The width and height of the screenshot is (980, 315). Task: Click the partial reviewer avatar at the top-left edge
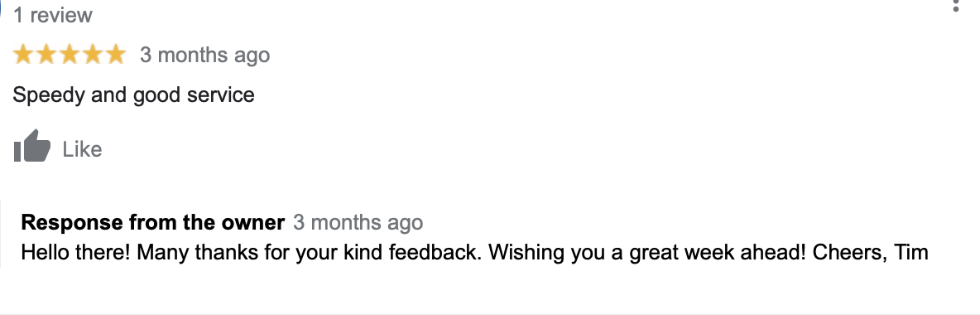[2, 9]
